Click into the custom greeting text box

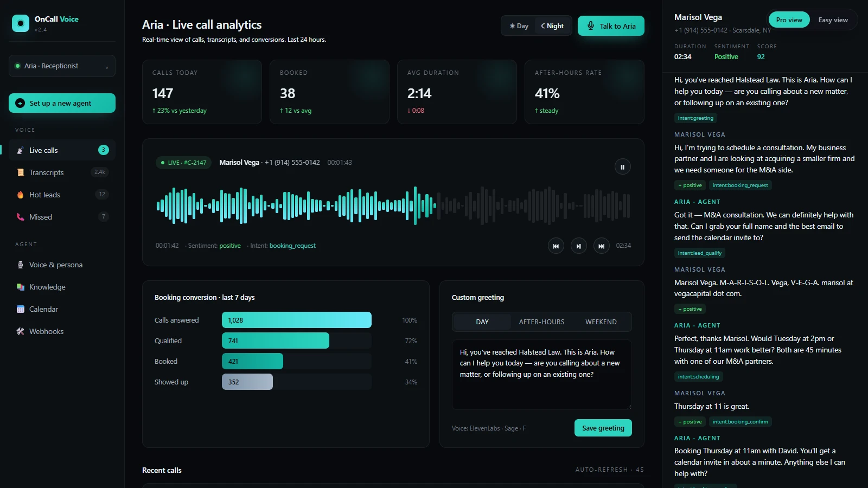(541, 375)
